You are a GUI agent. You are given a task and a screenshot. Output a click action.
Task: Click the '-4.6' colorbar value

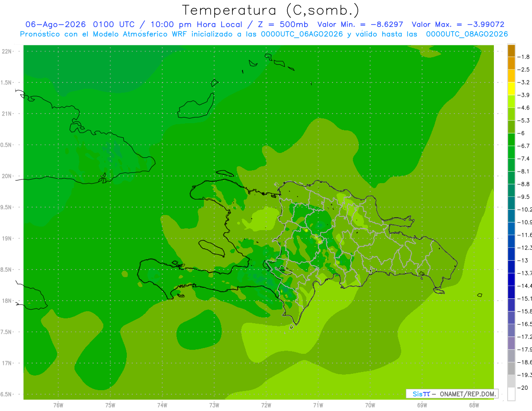(x=524, y=108)
